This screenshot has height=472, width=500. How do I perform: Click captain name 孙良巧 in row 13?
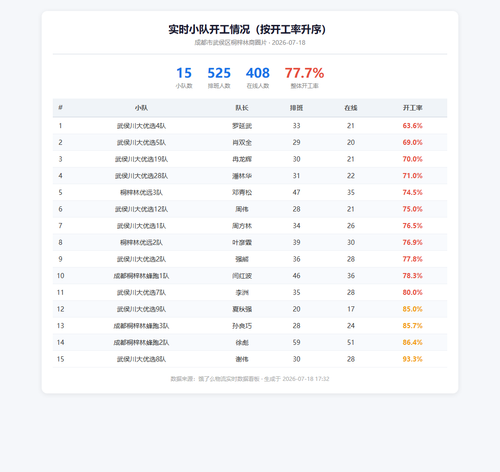242,326
